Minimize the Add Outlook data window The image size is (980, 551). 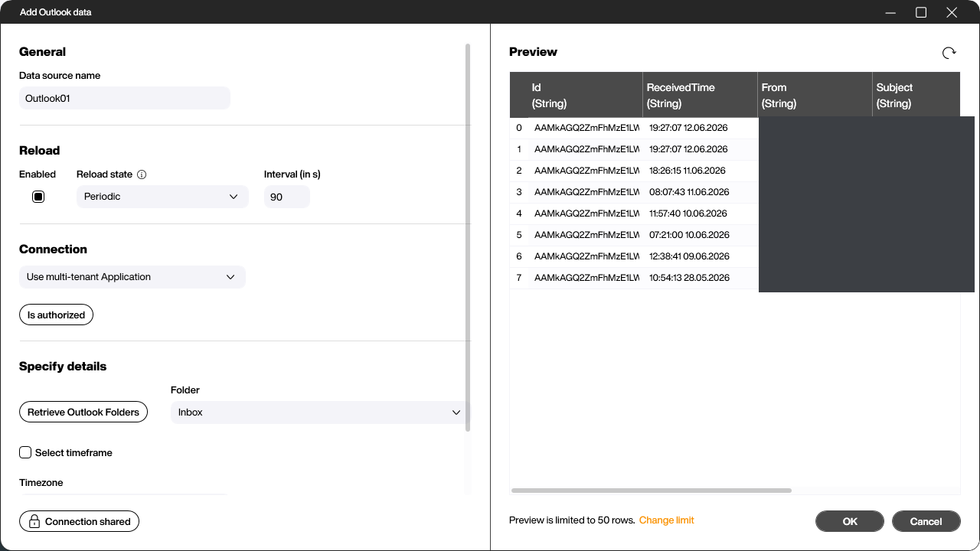(890, 12)
